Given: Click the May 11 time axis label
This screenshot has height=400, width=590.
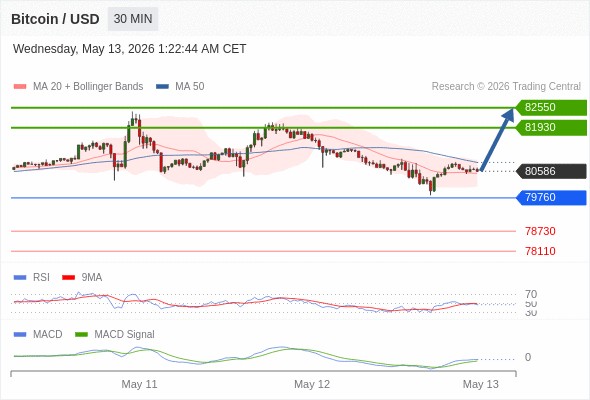Looking at the screenshot, I should point(139,384).
